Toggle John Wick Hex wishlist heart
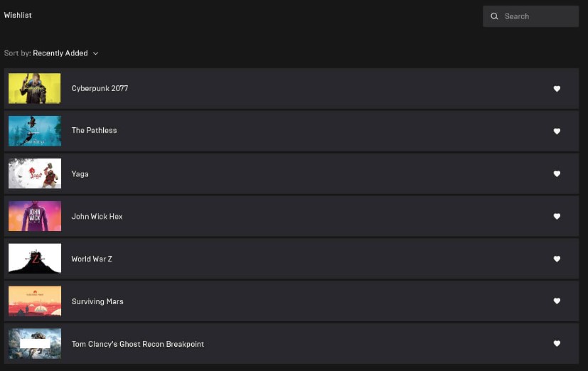 click(x=557, y=216)
